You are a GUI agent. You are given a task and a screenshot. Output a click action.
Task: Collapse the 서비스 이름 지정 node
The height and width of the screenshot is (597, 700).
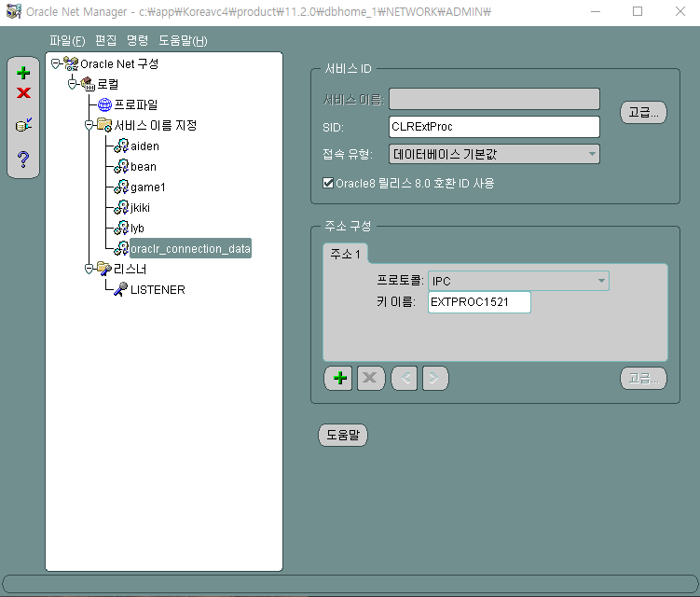[x=89, y=125]
